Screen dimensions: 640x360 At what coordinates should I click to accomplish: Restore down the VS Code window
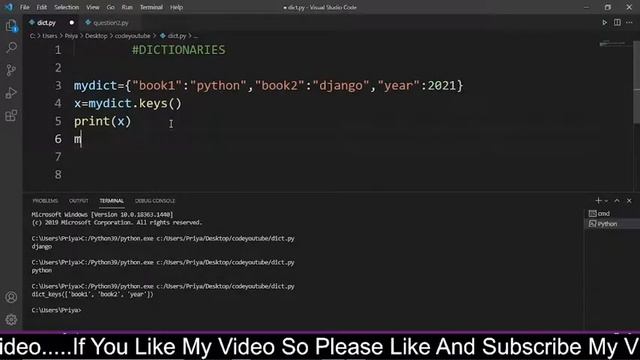pyautogui.click(x=608, y=7)
